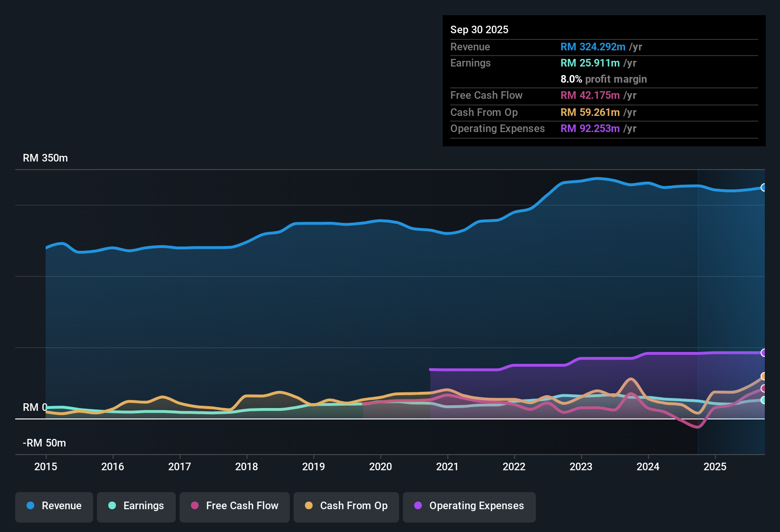The height and width of the screenshot is (532, 780).
Task: Toggle the Free Cash Flow series off
Action: click(234, 506)
